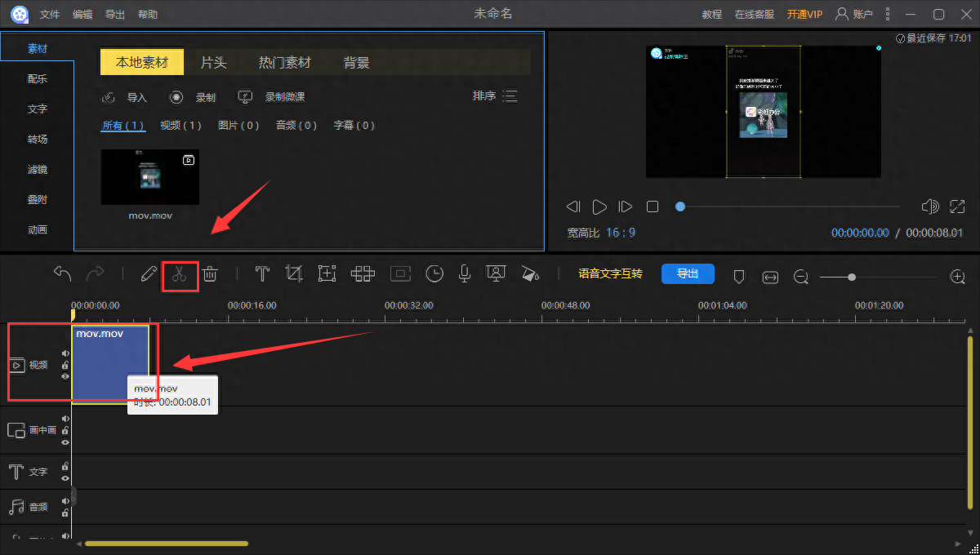Viewport: 980px width, 555px height.
Task: Filter media by 视频 (1)
Action: pyautogui.click(x=180, y=126)
